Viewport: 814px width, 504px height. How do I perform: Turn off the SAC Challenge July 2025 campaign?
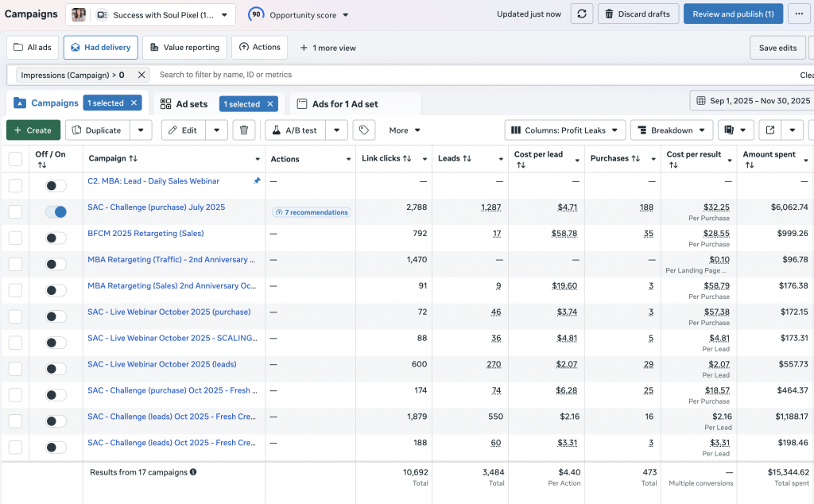[54, 211]
